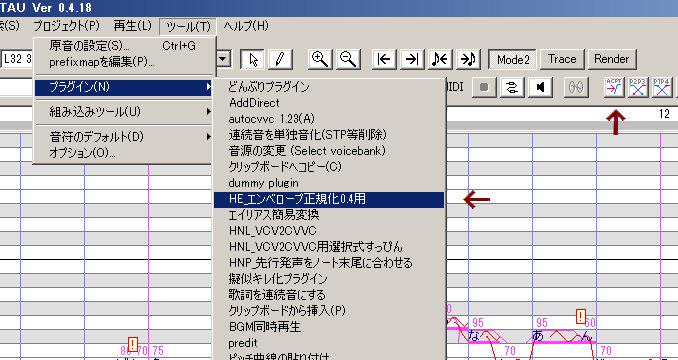Click the ACPT crossfade icon

[x=614, y=87]
